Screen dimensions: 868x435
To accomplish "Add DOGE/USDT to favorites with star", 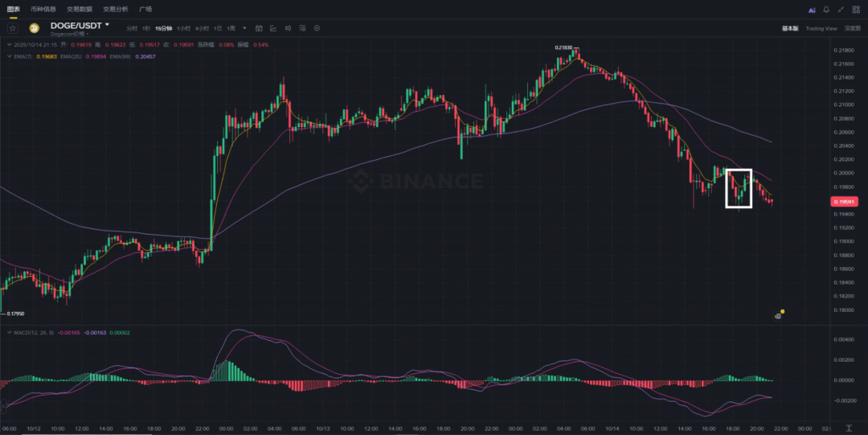I will tap(13, 28).
